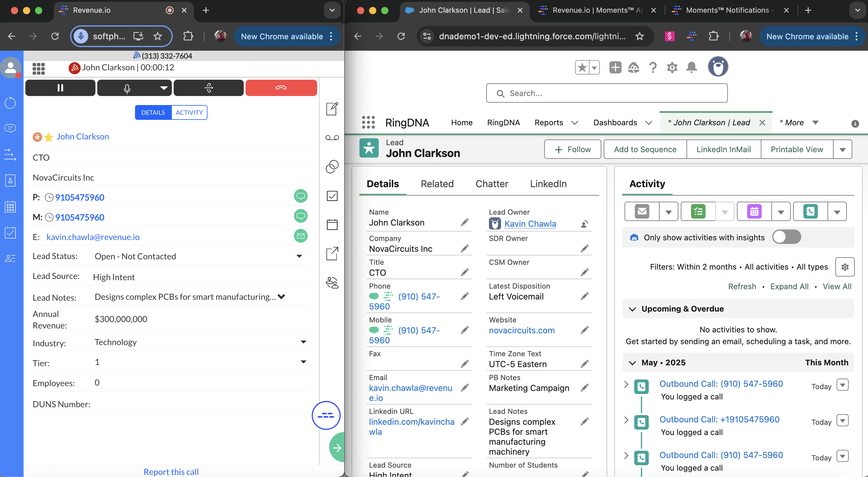Expand the Industry dropdown in softphone
Viewport: 868px width, 477px height.
[303, 342]
